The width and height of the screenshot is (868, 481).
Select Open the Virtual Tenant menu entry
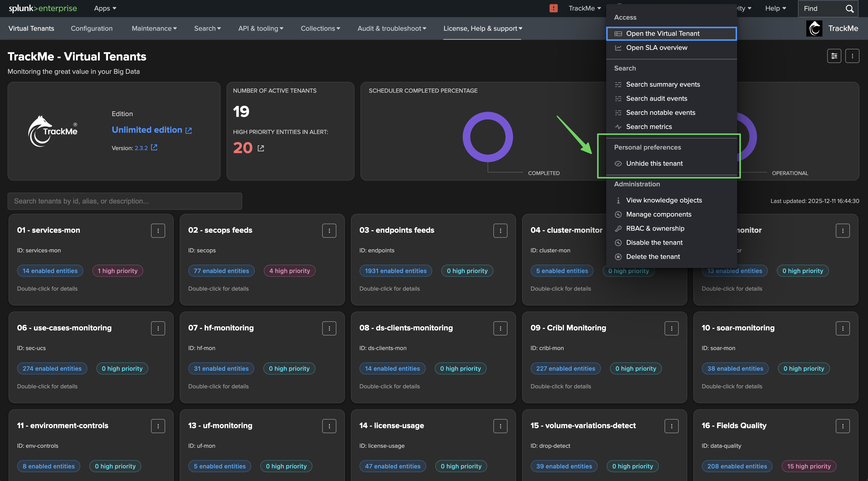click(663, 33)
